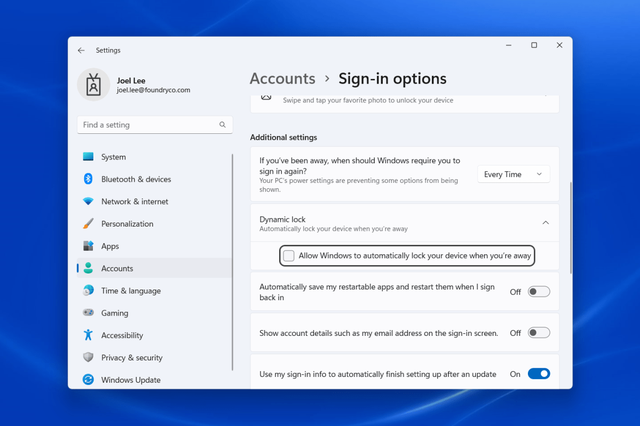Viewport: 640px width, 426px height.
Task: Check Allow Windows to automatically lock device
Action: pos(289,255)
